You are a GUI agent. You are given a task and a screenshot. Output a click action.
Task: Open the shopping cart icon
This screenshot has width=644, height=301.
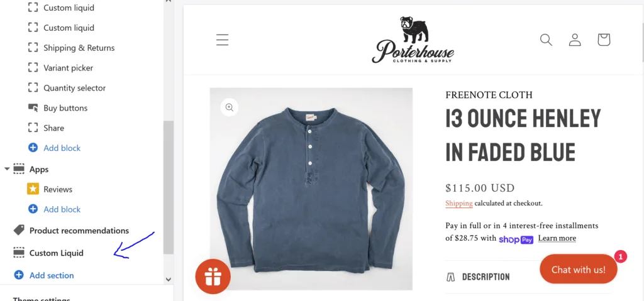pos(604,40)
